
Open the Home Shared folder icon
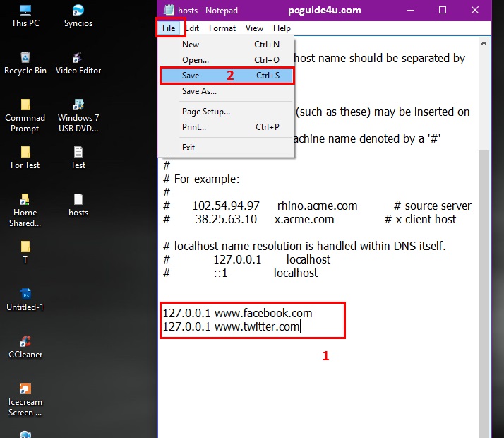tap(25, 200)
